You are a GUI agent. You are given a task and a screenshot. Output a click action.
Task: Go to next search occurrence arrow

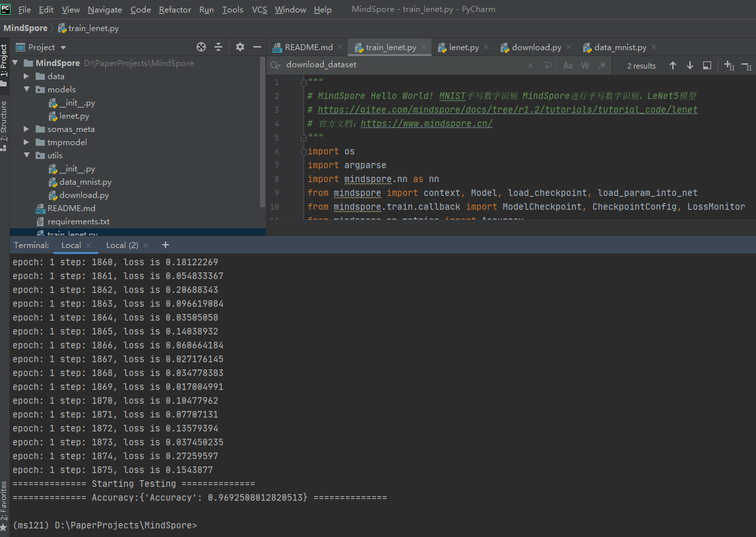pyautogui.click(x=690, y=65)
